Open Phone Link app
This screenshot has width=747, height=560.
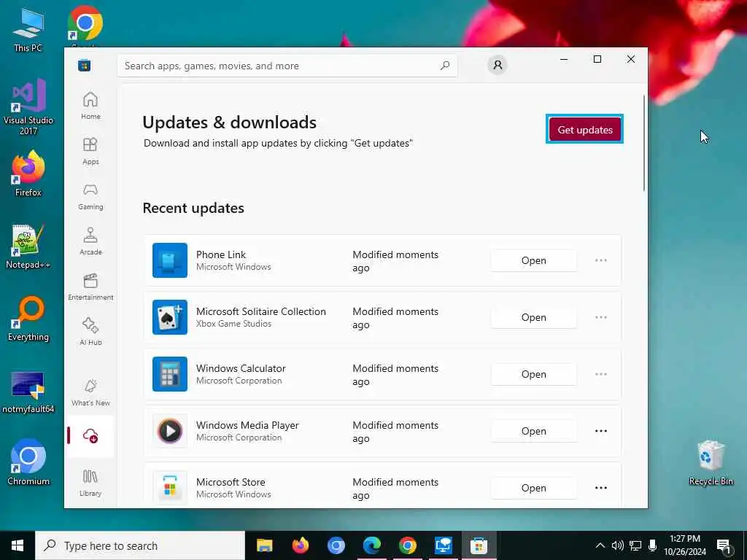[533, 260]
